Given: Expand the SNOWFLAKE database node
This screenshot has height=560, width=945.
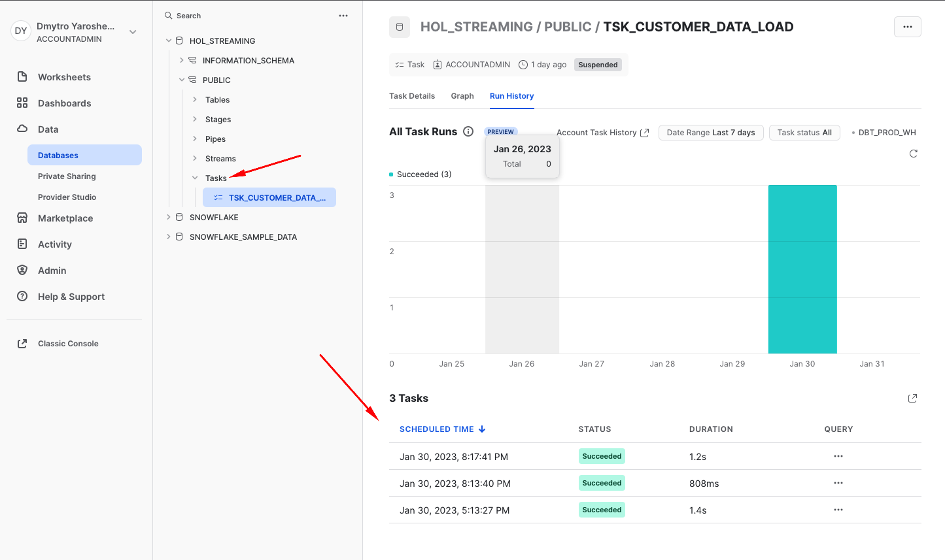Looking at the screenshot, I should [169, 217].
